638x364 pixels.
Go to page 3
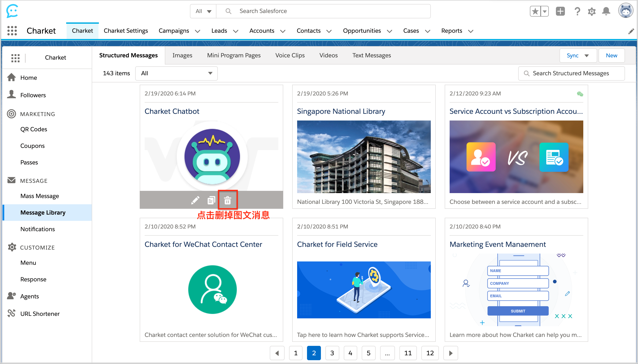tap(332, 353)
